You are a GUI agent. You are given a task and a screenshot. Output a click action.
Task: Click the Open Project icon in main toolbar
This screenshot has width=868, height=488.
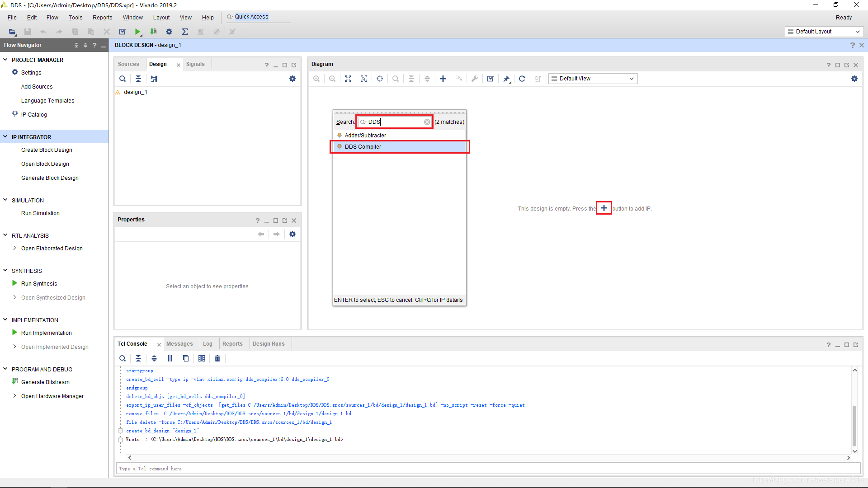12,32
